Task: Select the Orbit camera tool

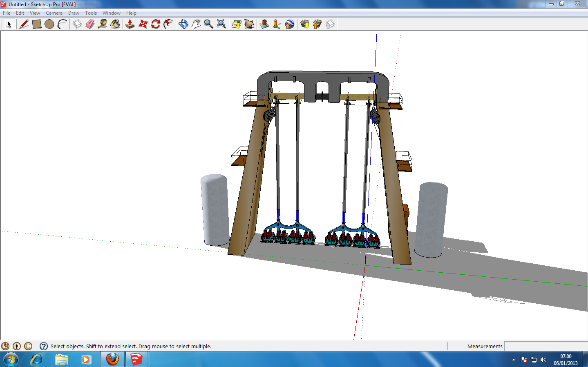Action: click(183, 24)
